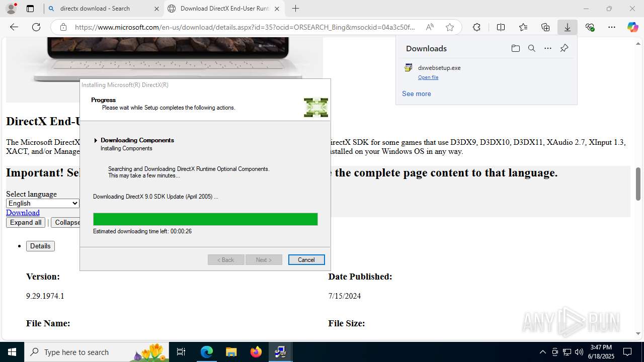The image size is (644, 362).
Task: Click the DirectX logo in setup dialog
Action: pyautogui.click(x=316, y=108)
